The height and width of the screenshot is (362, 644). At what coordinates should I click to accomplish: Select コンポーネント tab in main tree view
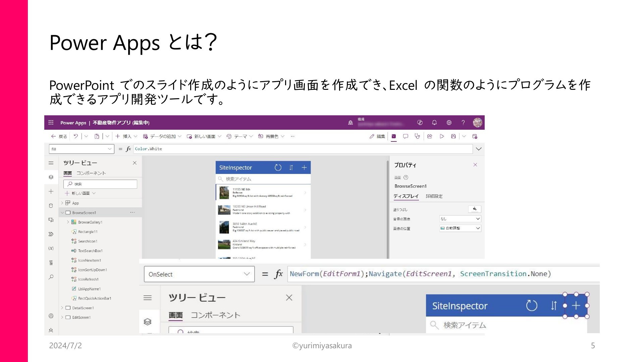(x=91, y=173)
